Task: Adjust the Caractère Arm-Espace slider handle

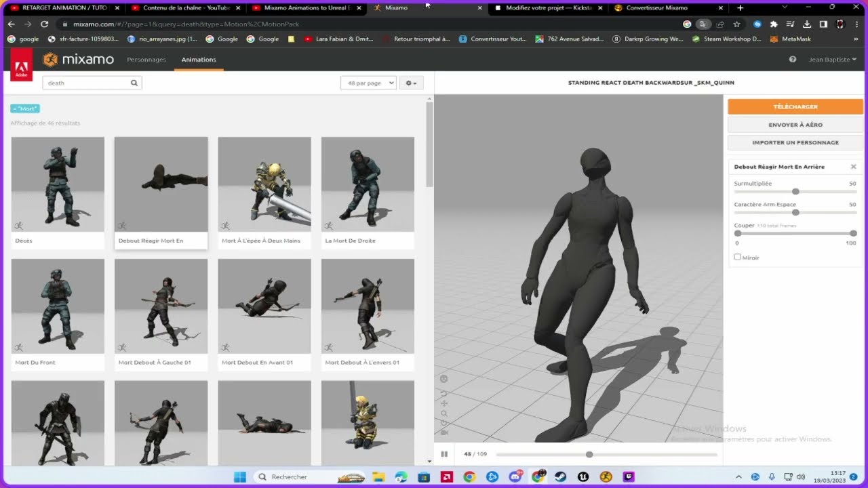Action: click(x=795, y=213)
